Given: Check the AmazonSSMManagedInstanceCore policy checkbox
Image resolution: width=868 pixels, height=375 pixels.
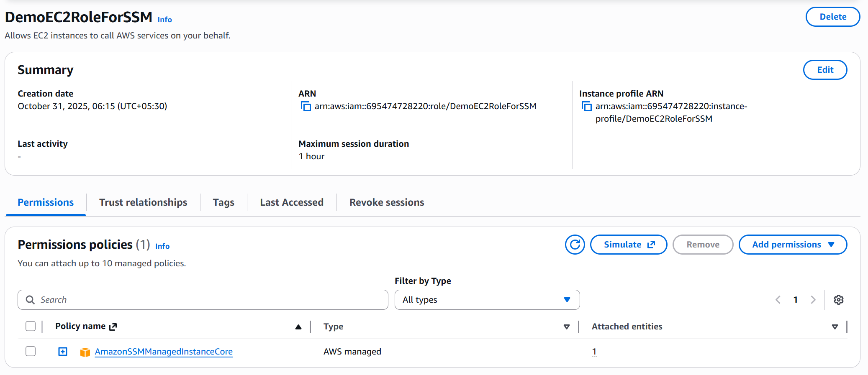Looking at the screenshot, I should 31,351.
